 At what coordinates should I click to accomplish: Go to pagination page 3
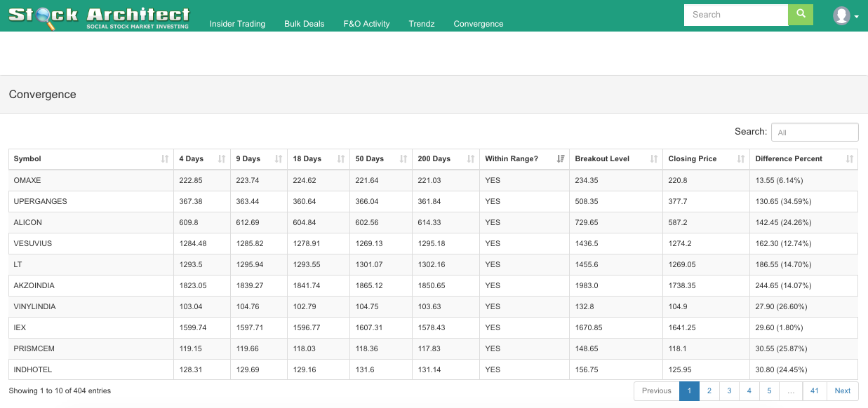[x=730, y=391]
